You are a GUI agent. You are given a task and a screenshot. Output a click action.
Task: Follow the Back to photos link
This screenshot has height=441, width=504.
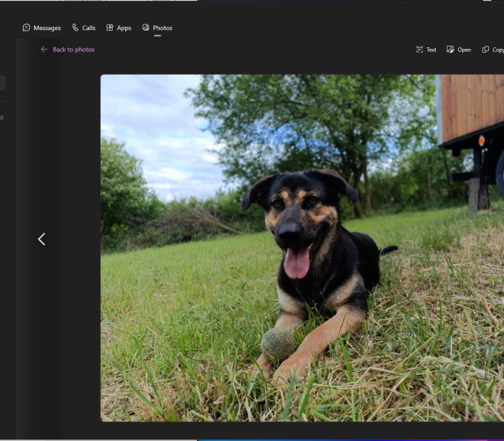73,50
